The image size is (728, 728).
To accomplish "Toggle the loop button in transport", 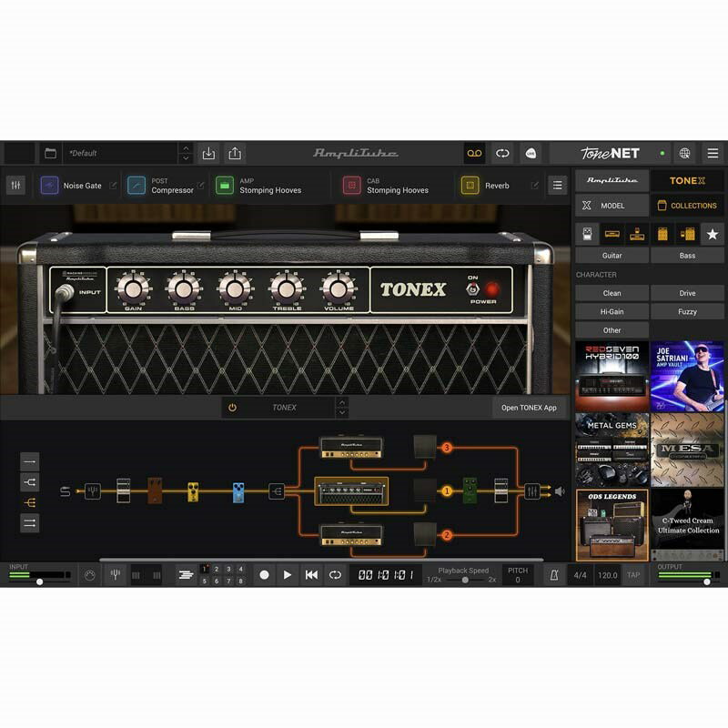I will pos(335,574).
